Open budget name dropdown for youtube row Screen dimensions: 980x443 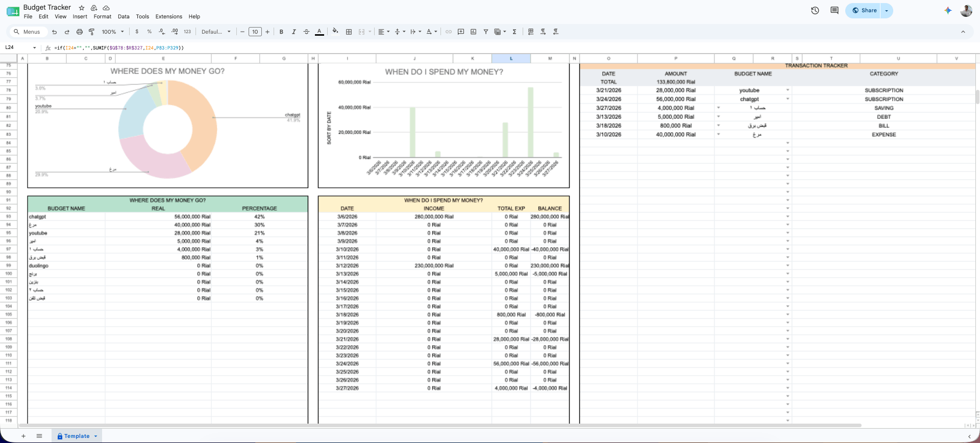788,90
